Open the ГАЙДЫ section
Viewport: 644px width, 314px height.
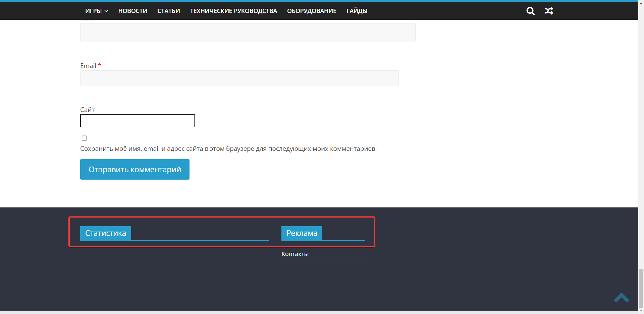pos(357,11)
